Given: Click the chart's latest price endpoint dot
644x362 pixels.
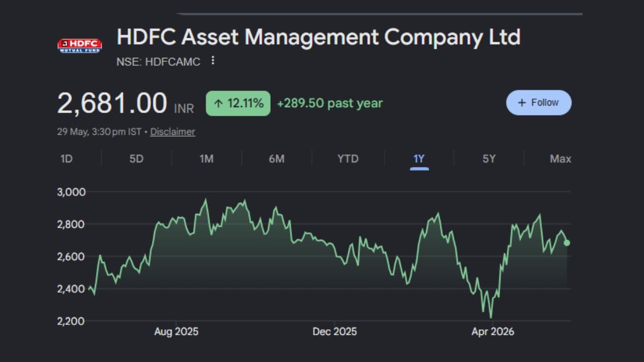Looking at the screenshot, I should click(567, 243).
